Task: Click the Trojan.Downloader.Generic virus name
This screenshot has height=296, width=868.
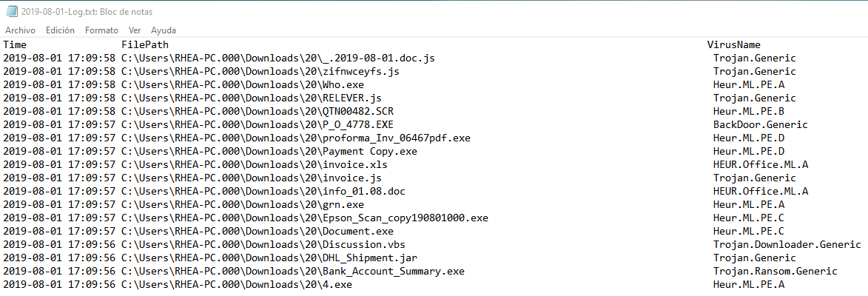Action: coord(787,245)
